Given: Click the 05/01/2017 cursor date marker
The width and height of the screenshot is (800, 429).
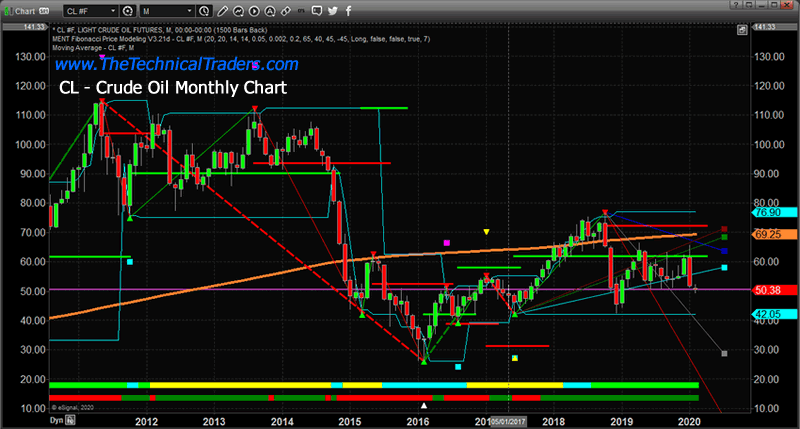Looking at the screenshot, I should pos(508,422).
